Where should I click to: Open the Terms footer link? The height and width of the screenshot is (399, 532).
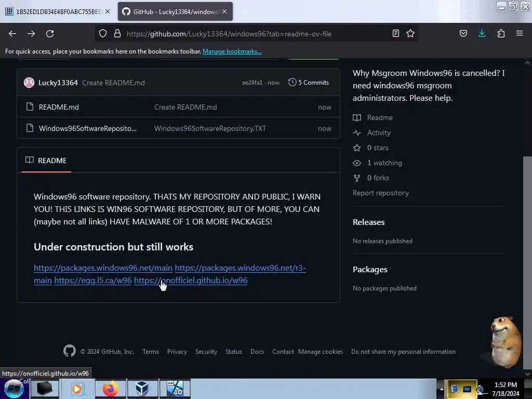(x=151, y=352)
